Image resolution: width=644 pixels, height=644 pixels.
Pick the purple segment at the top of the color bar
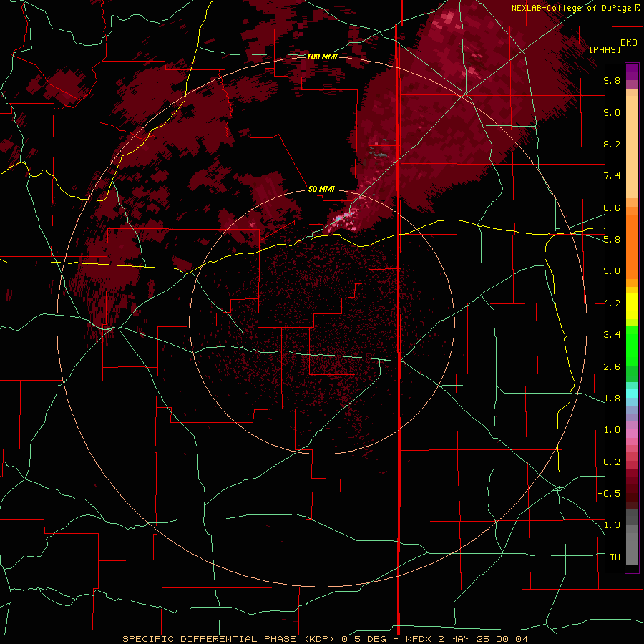pyautogui.click(x=632, y=72)
